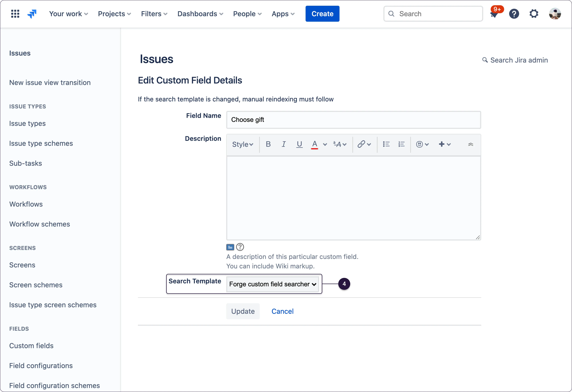Viewport: 572px width, 392px height.
Task: Toggle underline formatting in the editor
Action: [299, 144]
